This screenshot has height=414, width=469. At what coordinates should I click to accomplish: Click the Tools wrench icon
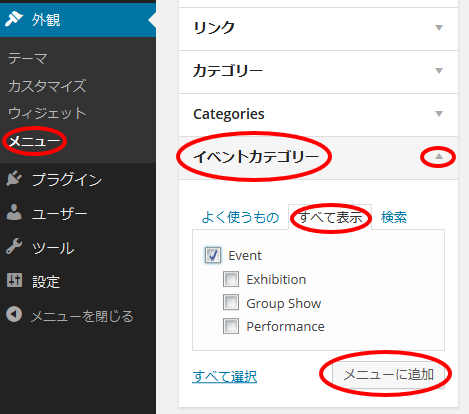click(14, 247)
